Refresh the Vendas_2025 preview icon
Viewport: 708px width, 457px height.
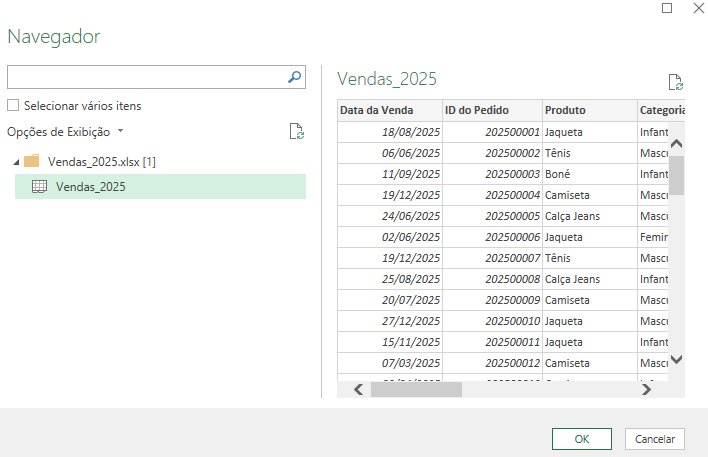(x=675, y=82)
